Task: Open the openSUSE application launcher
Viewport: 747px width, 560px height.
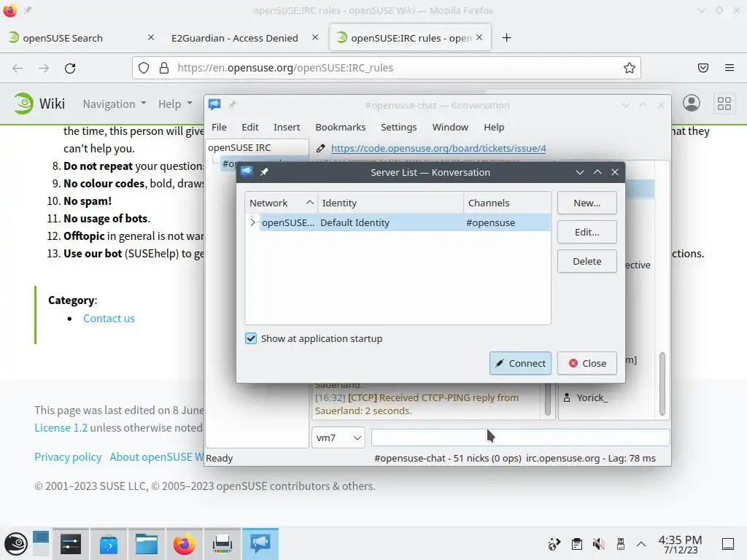Action: (16, 544)
